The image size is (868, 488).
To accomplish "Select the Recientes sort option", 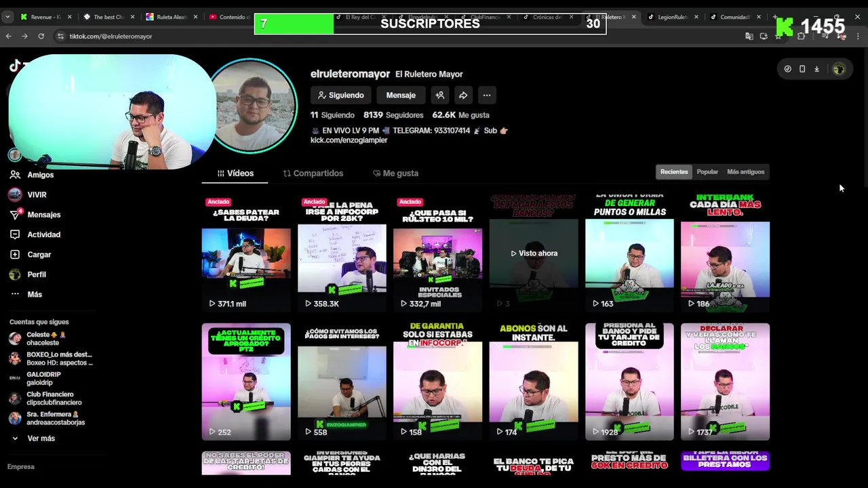I will [674, 171].
